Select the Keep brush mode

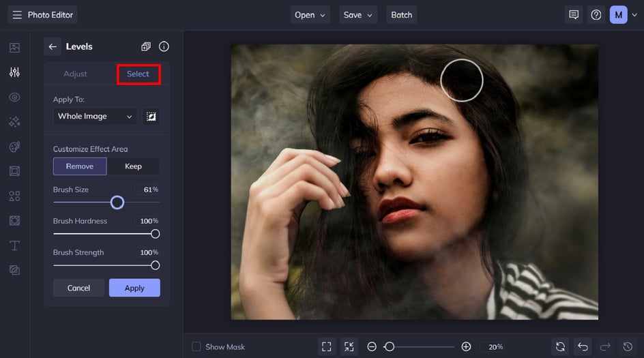click(133, 166)
